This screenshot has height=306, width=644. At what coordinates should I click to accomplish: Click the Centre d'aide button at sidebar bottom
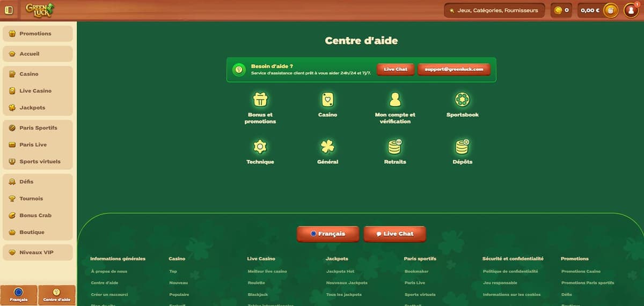57,295
